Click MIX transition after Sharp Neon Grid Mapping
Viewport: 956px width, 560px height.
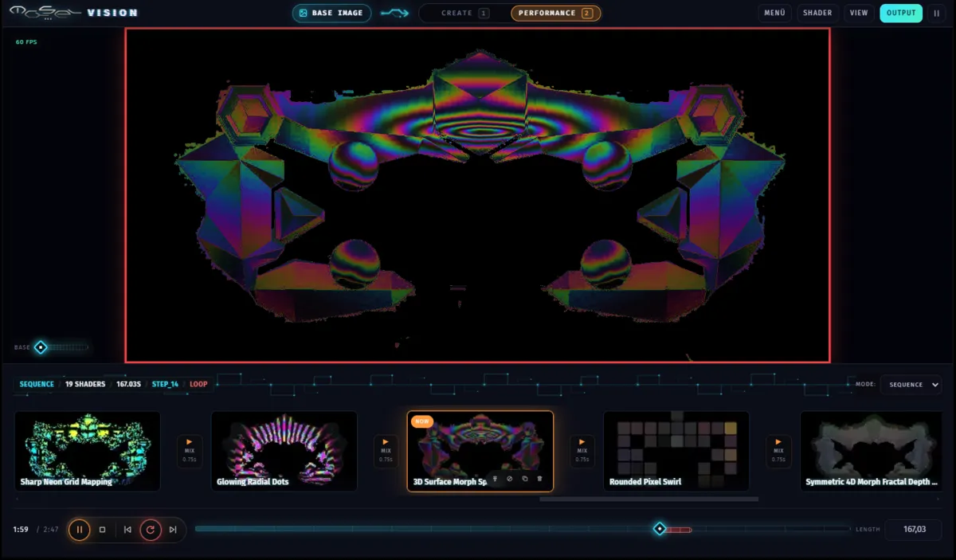point(189,451)
